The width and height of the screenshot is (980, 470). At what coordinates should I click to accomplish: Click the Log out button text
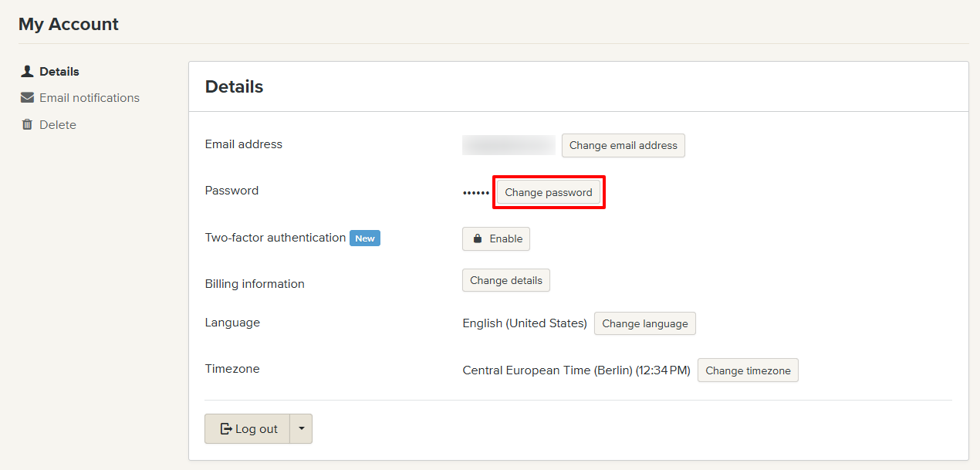pyautogui.click(x=256, y=429)
